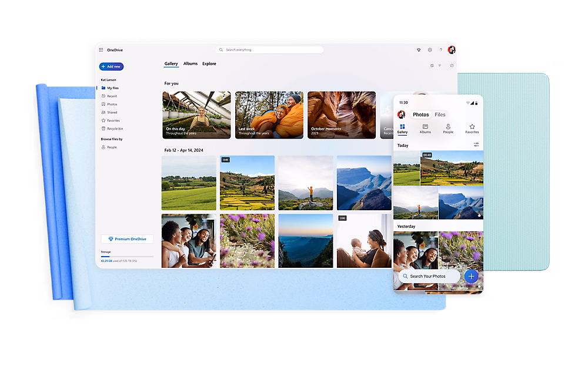Open the app launcher grid beside OneDrive
588x370 pixels.
pos(101,50)
